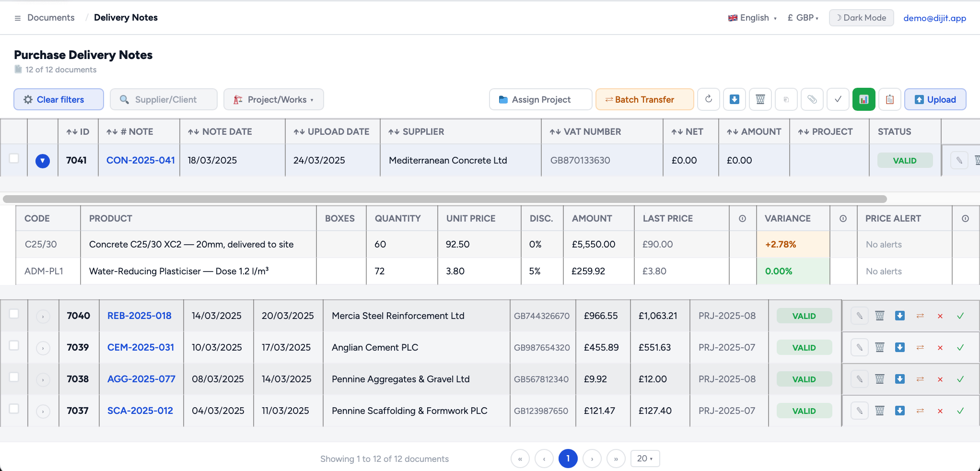Image resolution: width=980 pixels, height=471 pixels.
Task: Delete row 7040 with trash icon
Action: (880, 316)
